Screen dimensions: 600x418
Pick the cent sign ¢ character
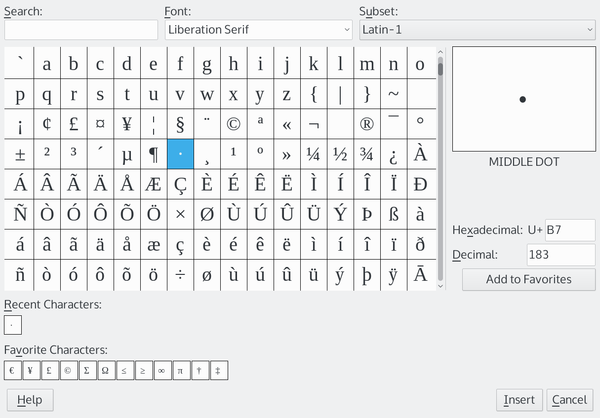coord(47,124)
